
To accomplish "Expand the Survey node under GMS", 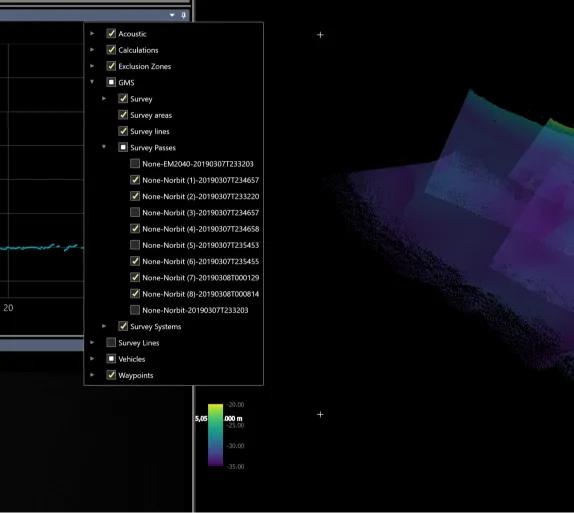I will pyautogui.click(x=104, y=98).
